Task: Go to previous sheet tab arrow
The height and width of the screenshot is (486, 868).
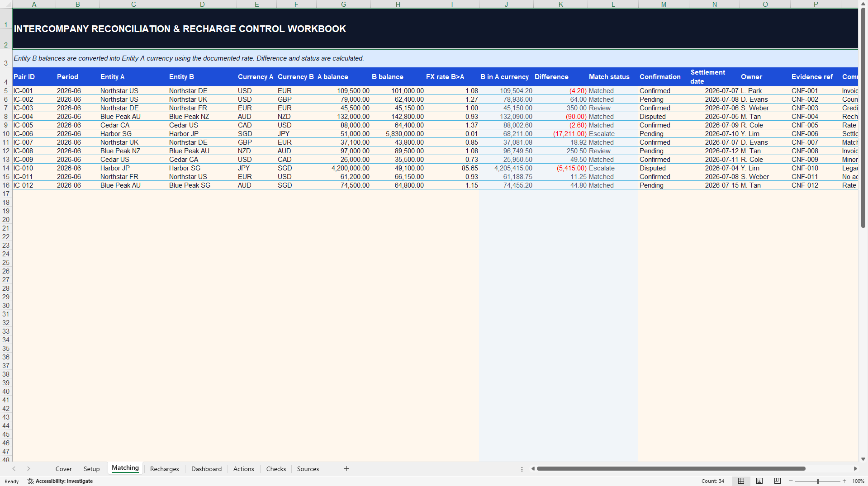Action: (x=14, y=469)
